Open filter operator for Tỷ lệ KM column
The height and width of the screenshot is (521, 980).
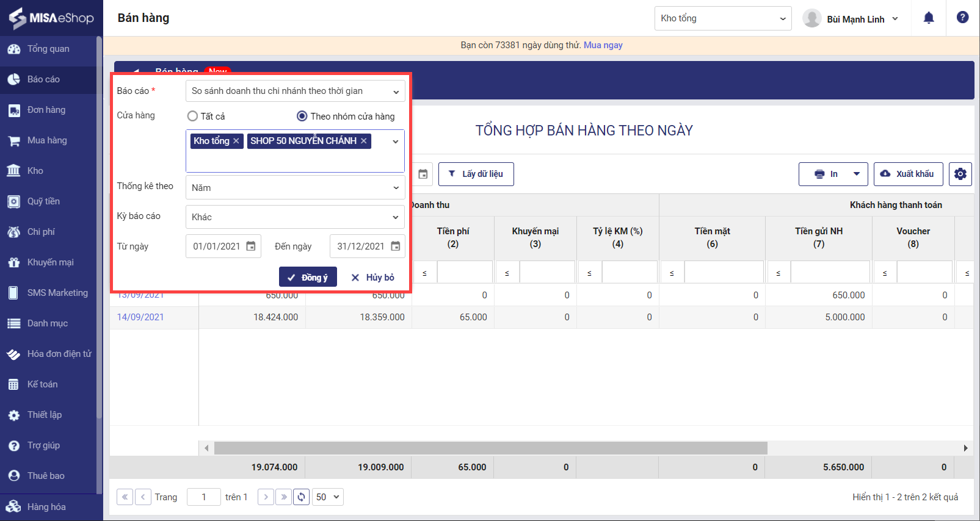point(589,273)
